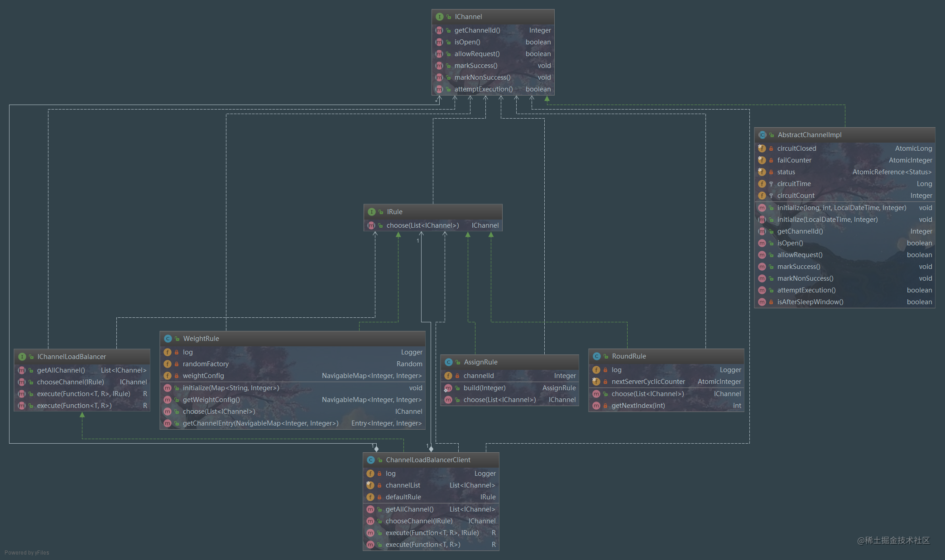Click the field icon beside circuitClosed

(x=762, y=148)
